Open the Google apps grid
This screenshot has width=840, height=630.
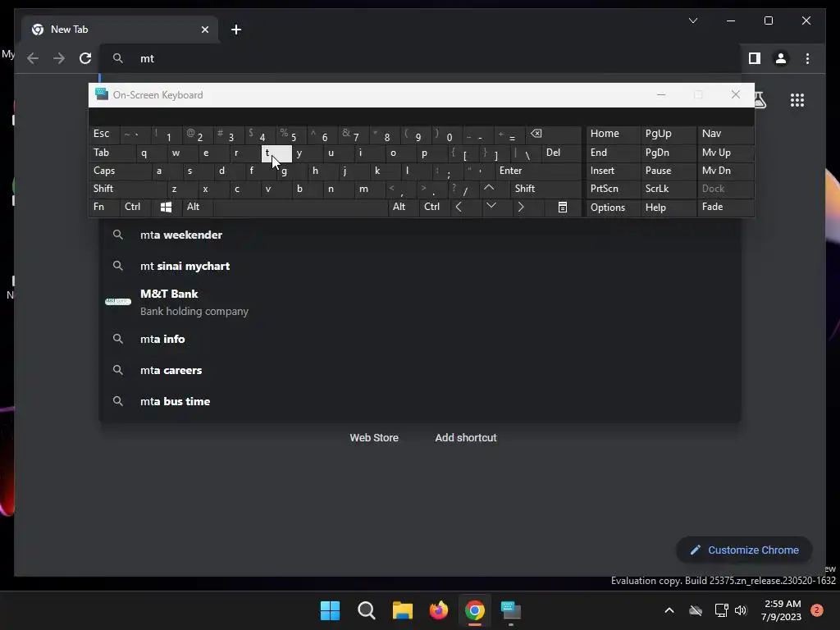(x=797, y=100)
